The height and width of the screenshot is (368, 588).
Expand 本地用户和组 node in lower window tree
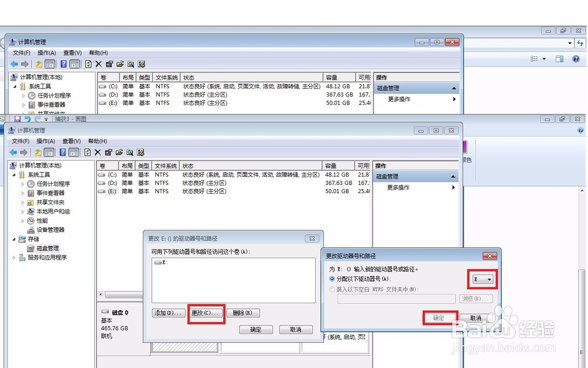click(22, 211)
